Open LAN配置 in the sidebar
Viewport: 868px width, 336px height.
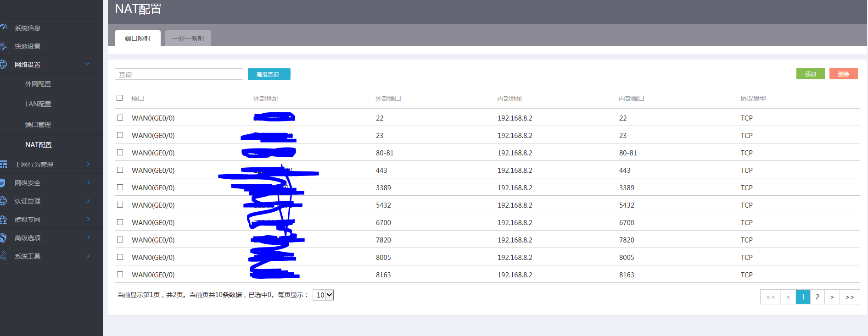click(x=38, y=104)
